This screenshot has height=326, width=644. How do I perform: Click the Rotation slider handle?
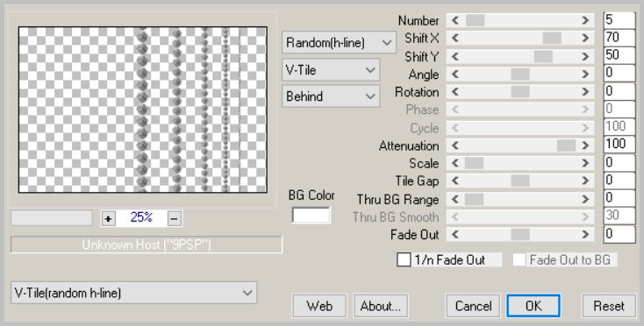pyautogui.click(x=520, y=92)
